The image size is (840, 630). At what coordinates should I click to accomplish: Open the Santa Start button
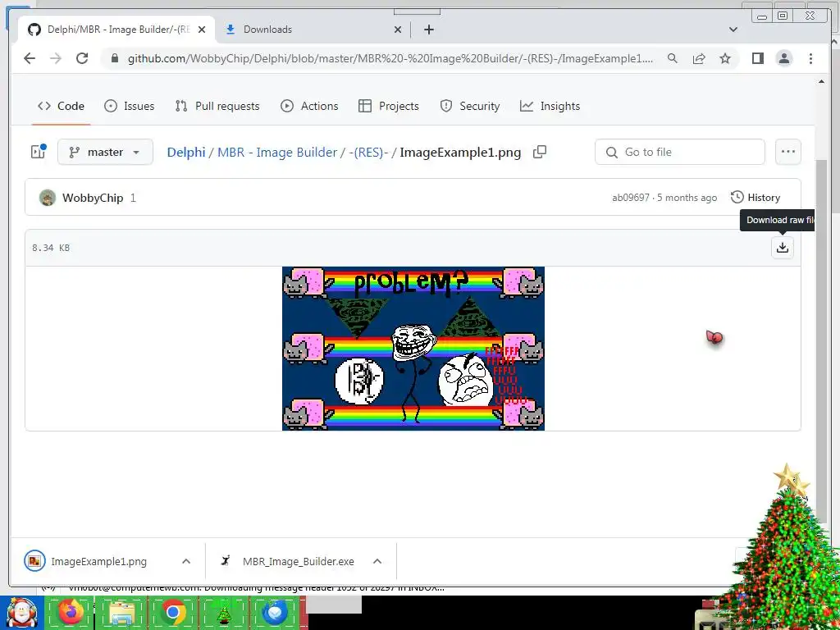pyautogui.click(x=21, y=613)
